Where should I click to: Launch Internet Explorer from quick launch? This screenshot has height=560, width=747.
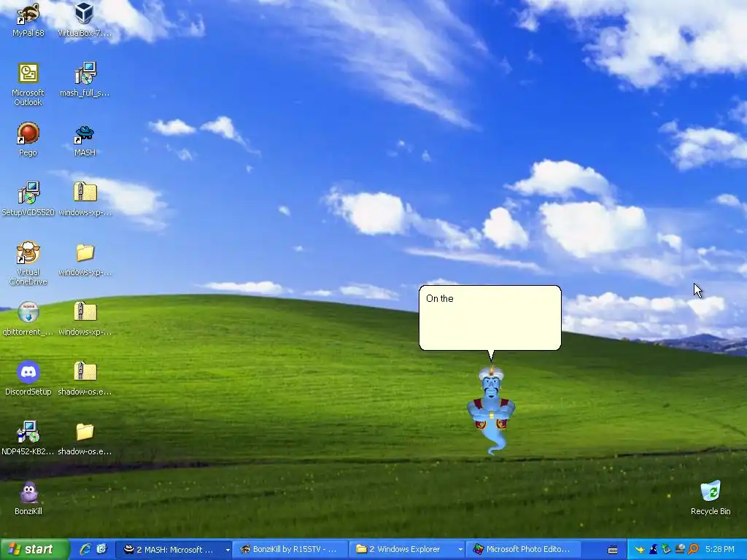[x=85, y=549]
